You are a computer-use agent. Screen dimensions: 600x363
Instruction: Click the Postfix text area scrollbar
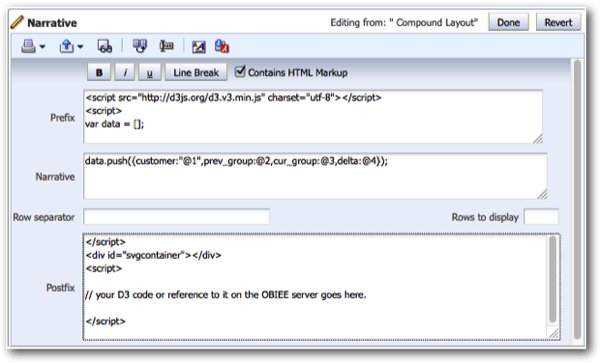553,279
